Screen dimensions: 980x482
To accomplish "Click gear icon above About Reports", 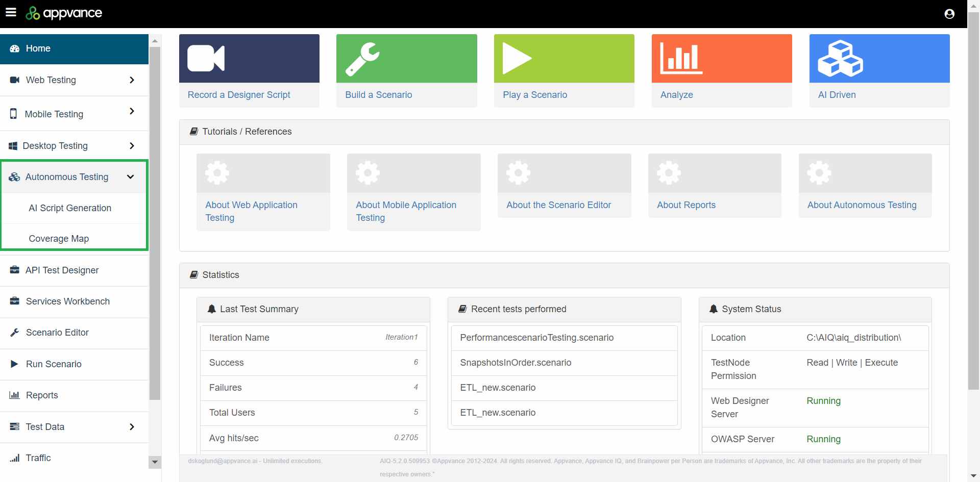I will 669,173.
